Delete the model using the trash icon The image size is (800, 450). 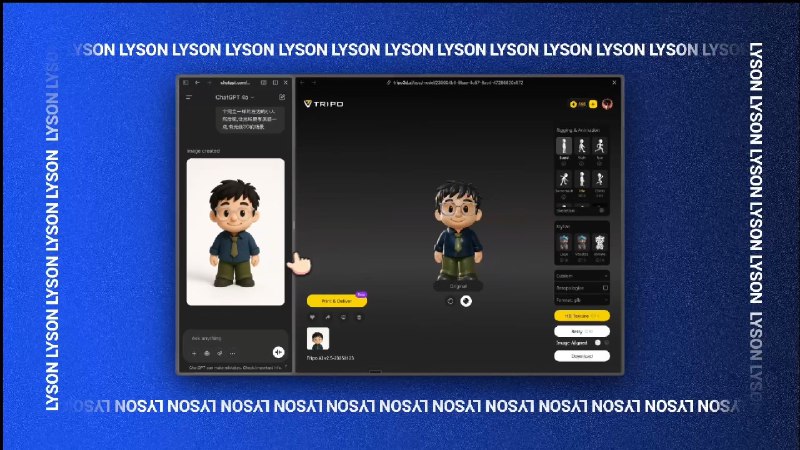[x=359, y=317]
